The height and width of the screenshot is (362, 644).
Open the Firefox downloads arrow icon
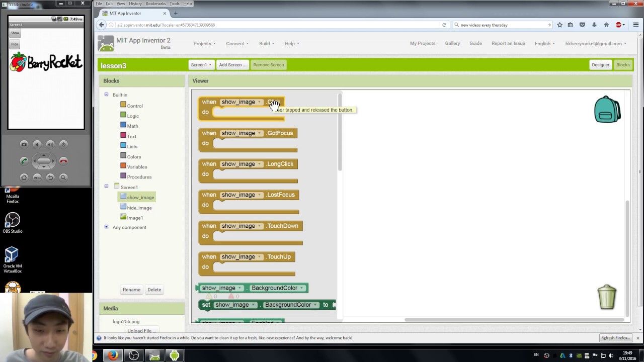(x=594, y=25)
